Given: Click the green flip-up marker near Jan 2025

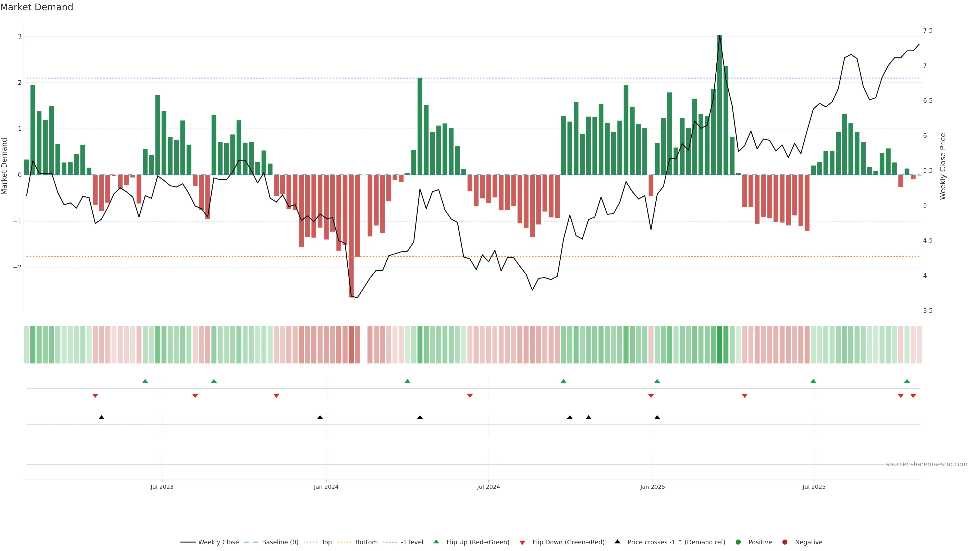Looking at the screenshot, I should pyautogui.click(x=657, y=381).
